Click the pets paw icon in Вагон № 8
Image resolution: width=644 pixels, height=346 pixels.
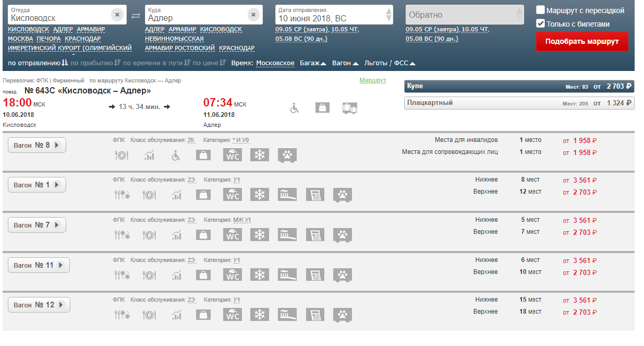287,155
